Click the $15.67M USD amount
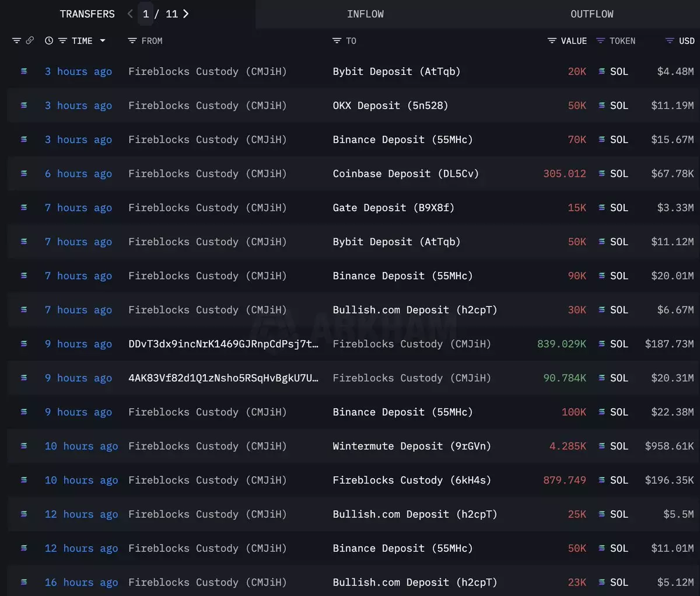The image size is (700, 596). [672, 140]
